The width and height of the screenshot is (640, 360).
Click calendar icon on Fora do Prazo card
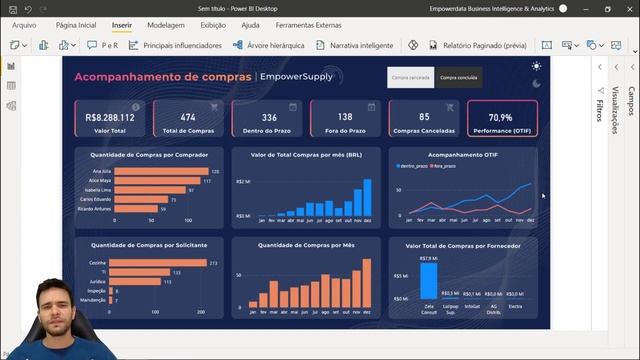371,107
